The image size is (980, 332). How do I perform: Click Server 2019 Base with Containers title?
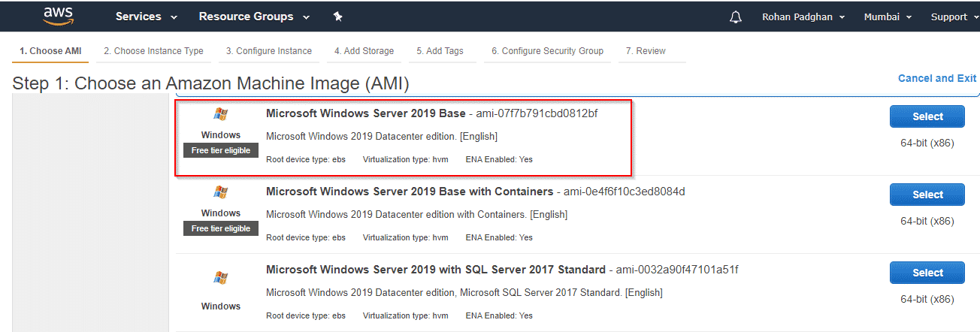[410, 192]
